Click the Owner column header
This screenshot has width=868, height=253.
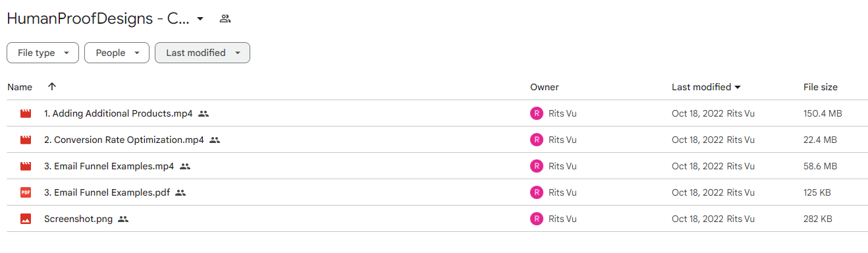(545, 87)
